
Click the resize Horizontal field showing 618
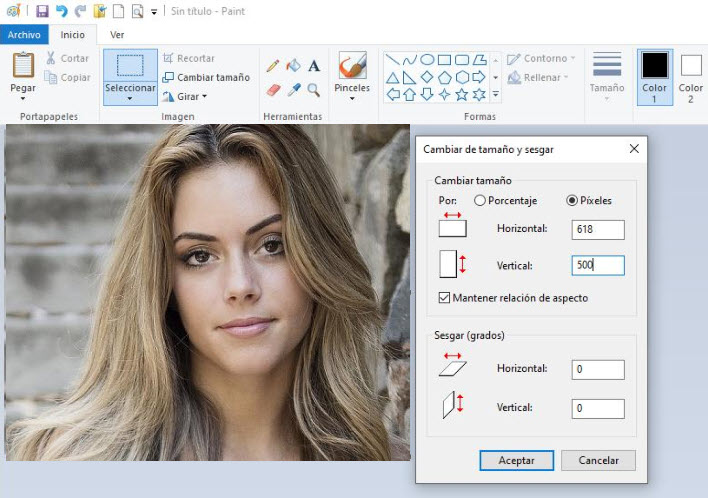(598, 230)
